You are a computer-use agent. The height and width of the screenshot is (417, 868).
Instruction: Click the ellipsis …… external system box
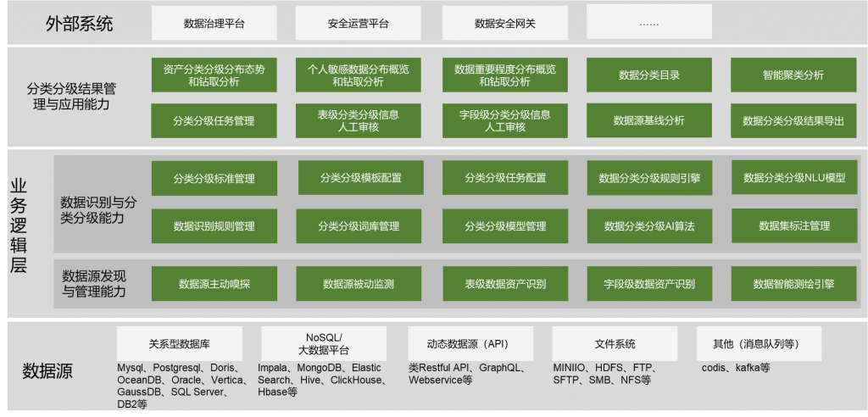(648, 23)
